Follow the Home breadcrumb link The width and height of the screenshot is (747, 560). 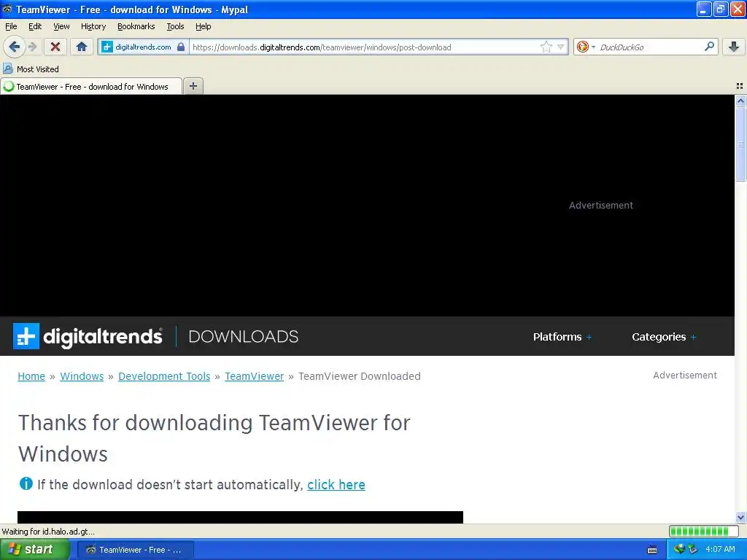tap(31, 376)
